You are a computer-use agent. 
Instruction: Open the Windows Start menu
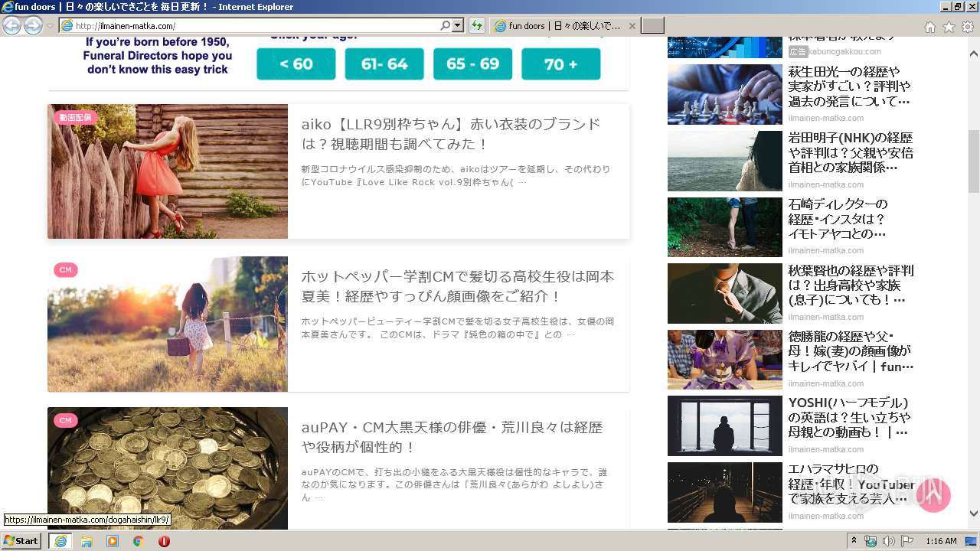coord(21,540)
